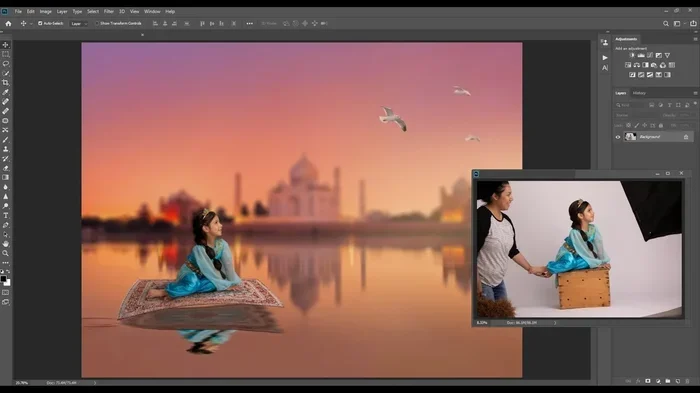Select the Brush tool

[5, 140]
